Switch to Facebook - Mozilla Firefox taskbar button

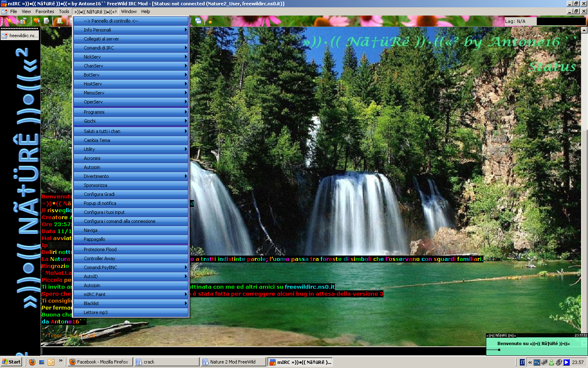tap(100, 362)
